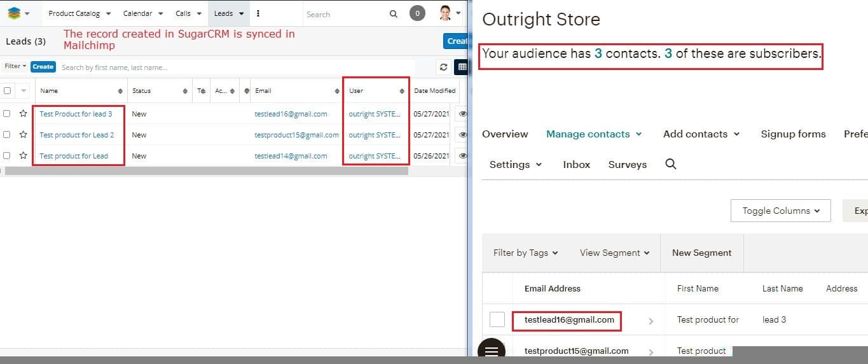Open testlead16@gmail.com contact in Mailchimp
The image size is (868, 364).
point(569,320)
